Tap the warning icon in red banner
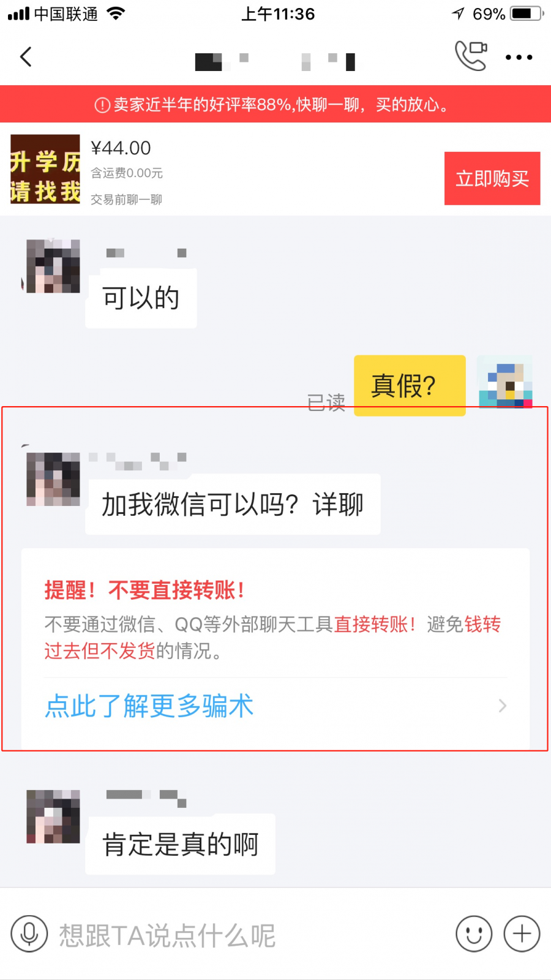The image size is (551, 980). click(x=102, y=105)
